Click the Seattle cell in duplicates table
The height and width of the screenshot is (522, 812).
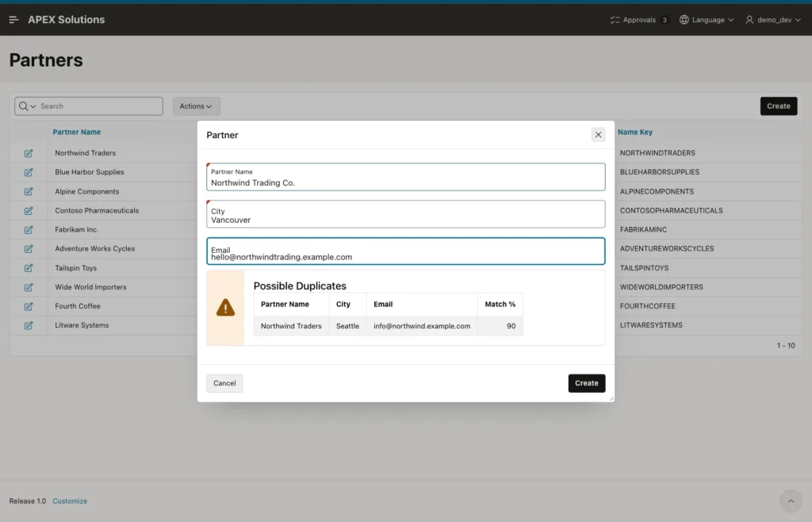(347, 326)
